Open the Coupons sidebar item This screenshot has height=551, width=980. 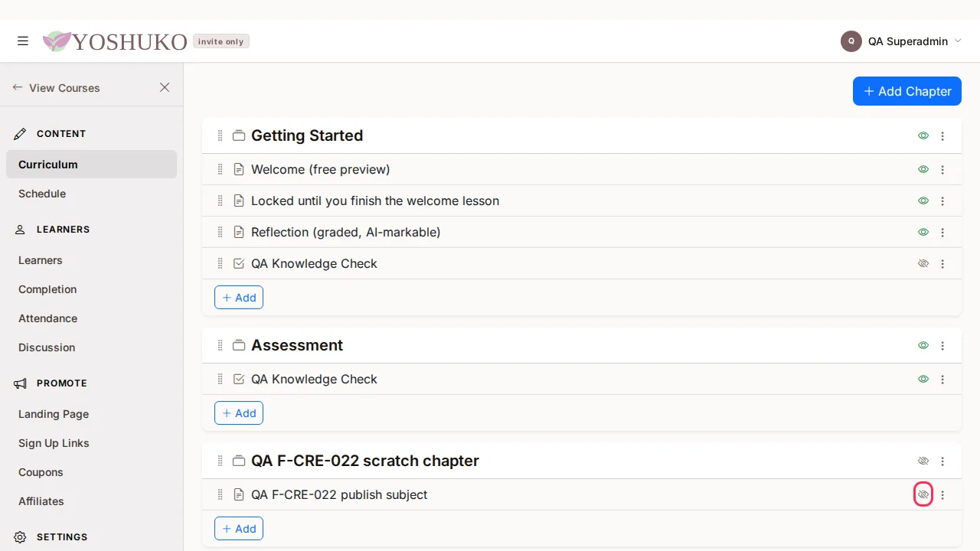91,472
